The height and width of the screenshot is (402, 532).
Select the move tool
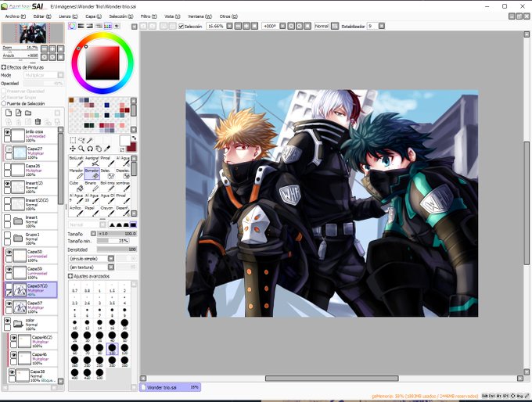click(x=73, y=149)
